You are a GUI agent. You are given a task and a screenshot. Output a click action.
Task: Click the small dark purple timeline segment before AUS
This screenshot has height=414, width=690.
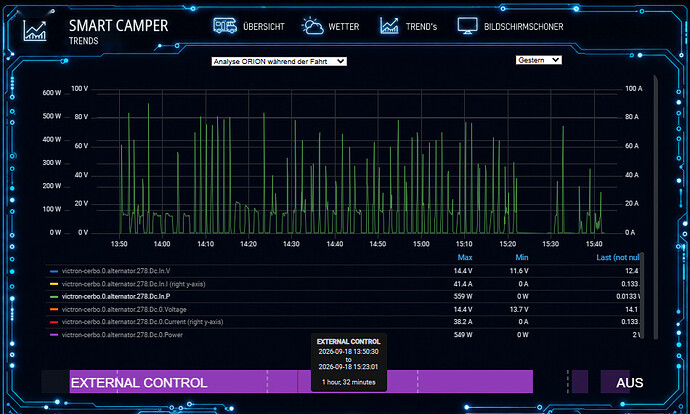580,381
